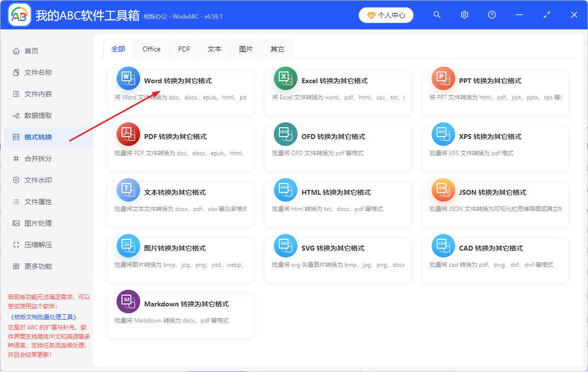588x372 pixels.
Task: Click the red PDF conversion icon
Action: 128,134
